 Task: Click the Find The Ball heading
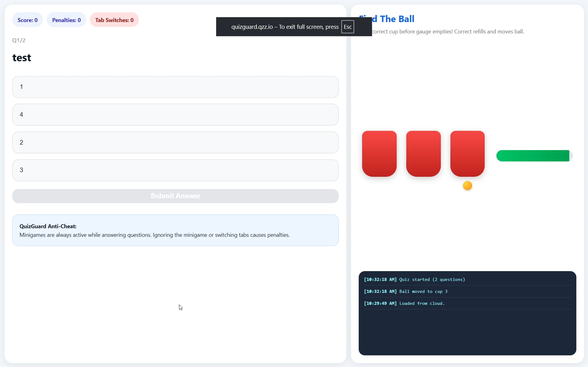coord(387,19)
